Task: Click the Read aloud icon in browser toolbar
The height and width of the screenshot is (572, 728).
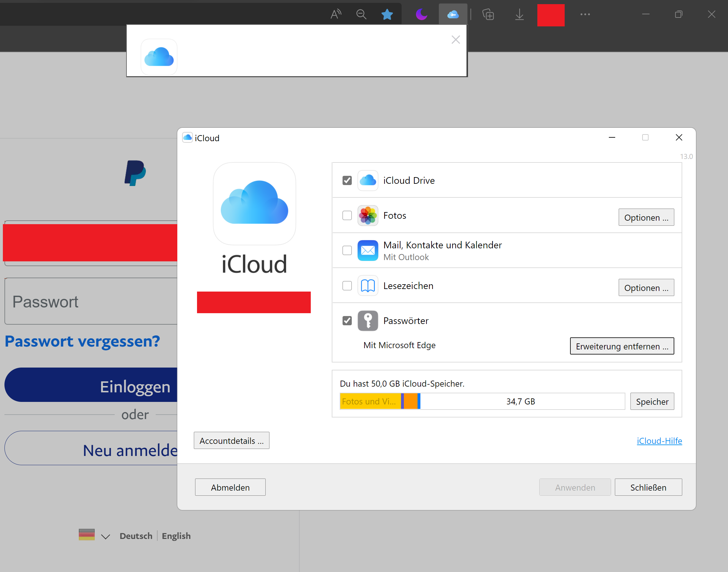Action: (336, 14)
